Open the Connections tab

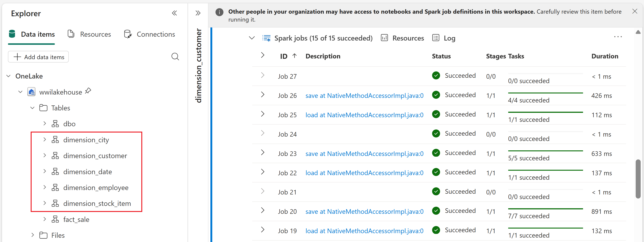point(149,34)
